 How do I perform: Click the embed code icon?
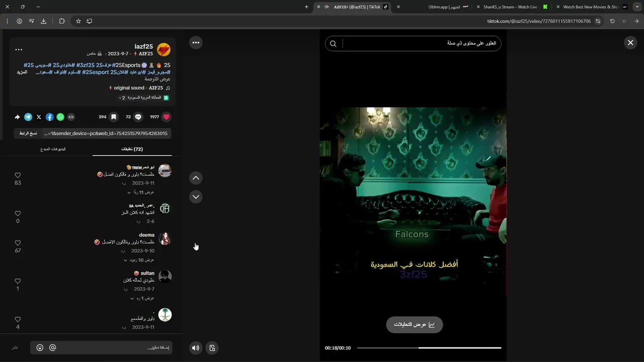pyautogui.click(x=71, y=117)
